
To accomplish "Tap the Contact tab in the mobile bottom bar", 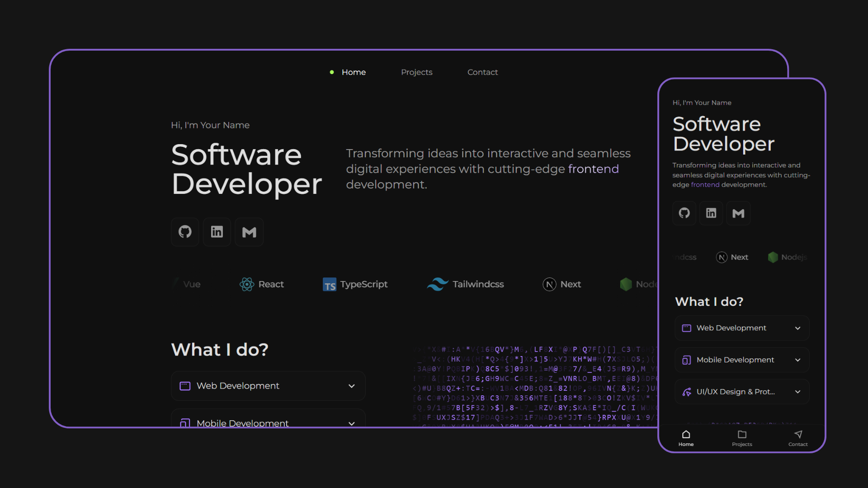I will (x=798, y=438).
